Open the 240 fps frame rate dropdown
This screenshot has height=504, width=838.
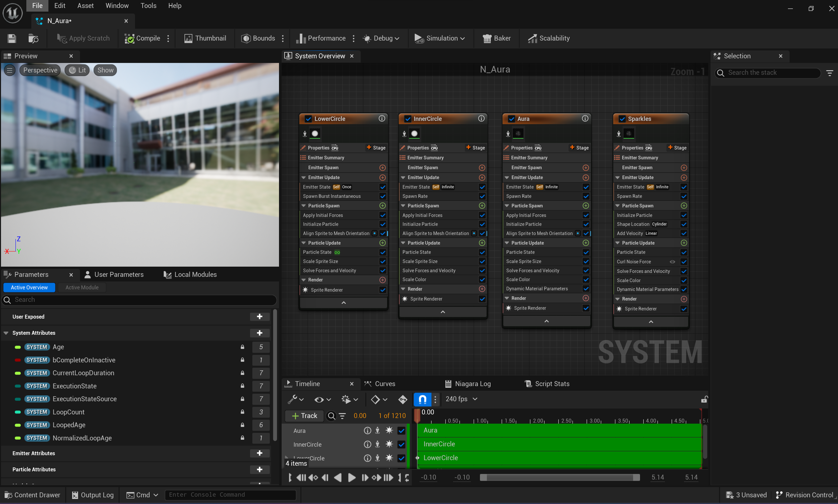(x=461, y=399)
